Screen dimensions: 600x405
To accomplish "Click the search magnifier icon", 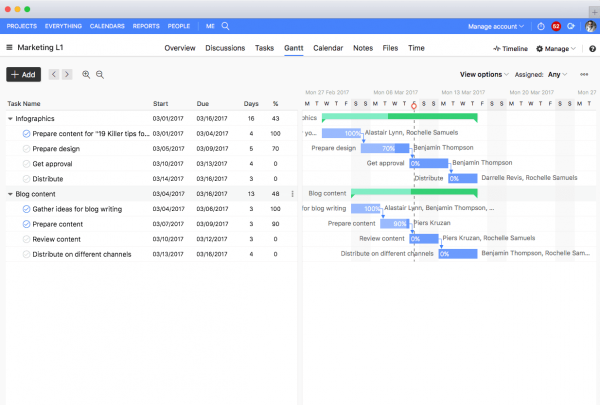I will click(226, 26).
